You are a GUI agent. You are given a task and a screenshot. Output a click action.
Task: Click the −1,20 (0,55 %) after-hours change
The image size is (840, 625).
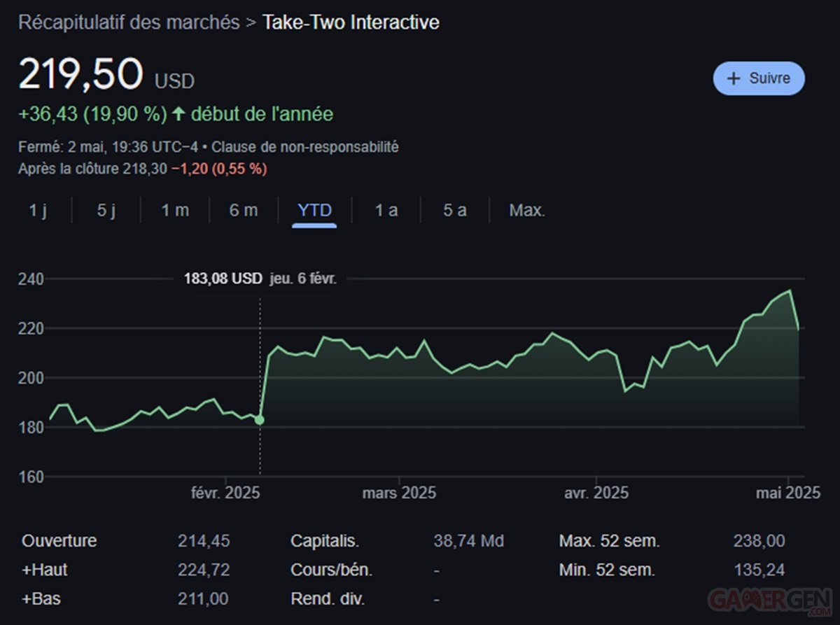click(x=219, y=169)
